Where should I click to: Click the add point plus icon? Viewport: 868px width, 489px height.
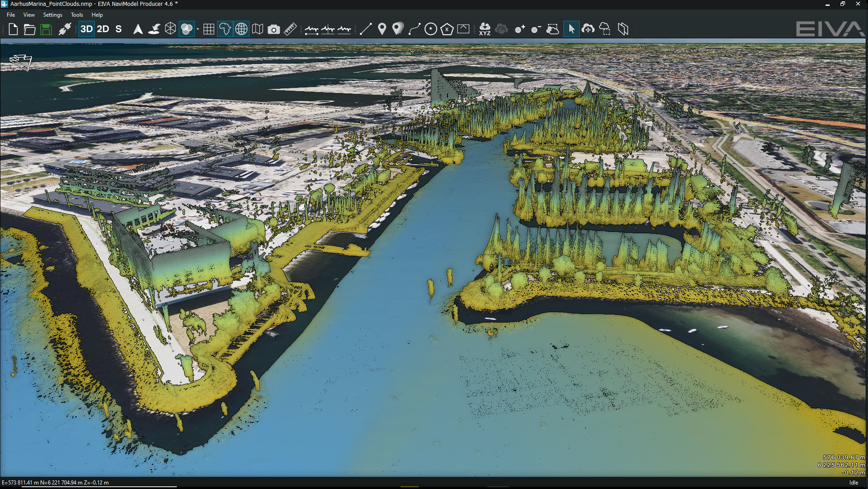[520, 29]
